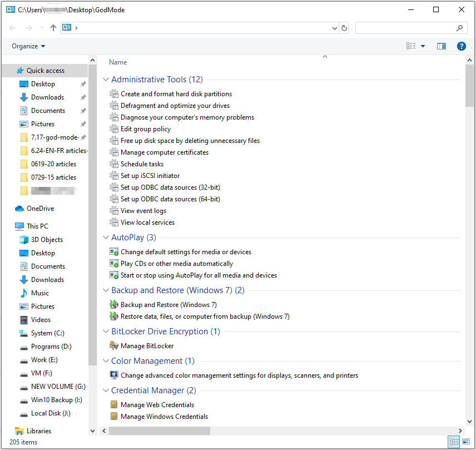
Task: Click the Forward navigation arrow
Action: (28, 28)
